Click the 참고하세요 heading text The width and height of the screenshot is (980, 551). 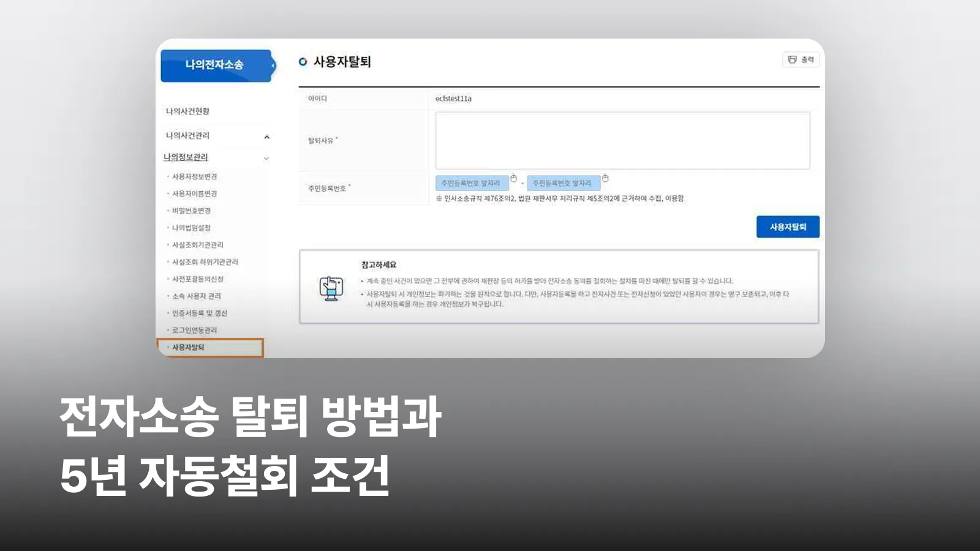[x=379, y=265]
